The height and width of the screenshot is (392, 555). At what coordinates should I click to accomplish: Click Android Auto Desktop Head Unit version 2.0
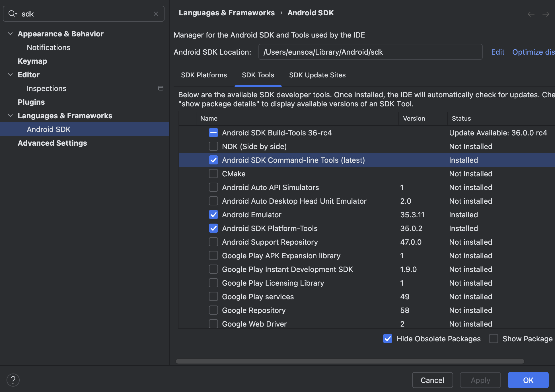coord(406,201)
